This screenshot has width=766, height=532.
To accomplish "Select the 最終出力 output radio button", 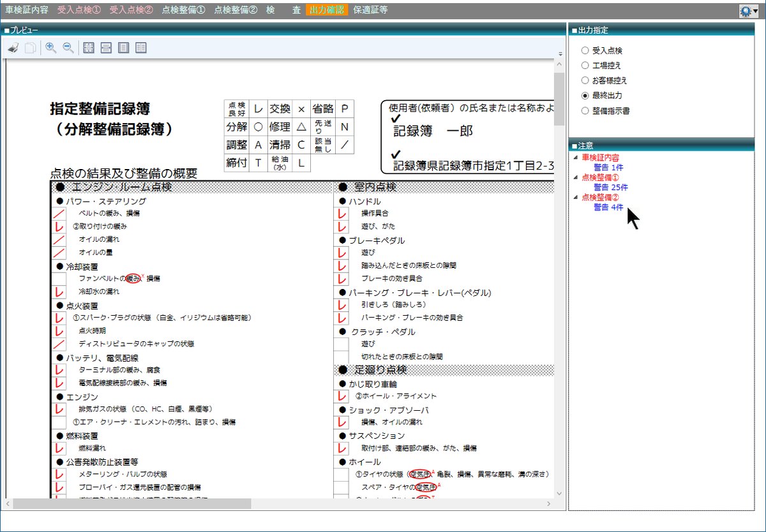I will tap(585, 96).
